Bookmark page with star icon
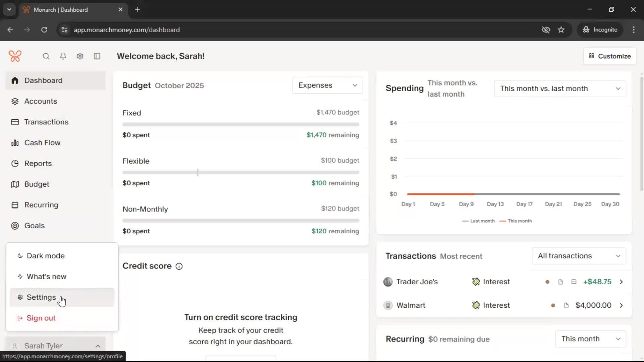Screen dimensions: 644x362 [x=561, y=30]
